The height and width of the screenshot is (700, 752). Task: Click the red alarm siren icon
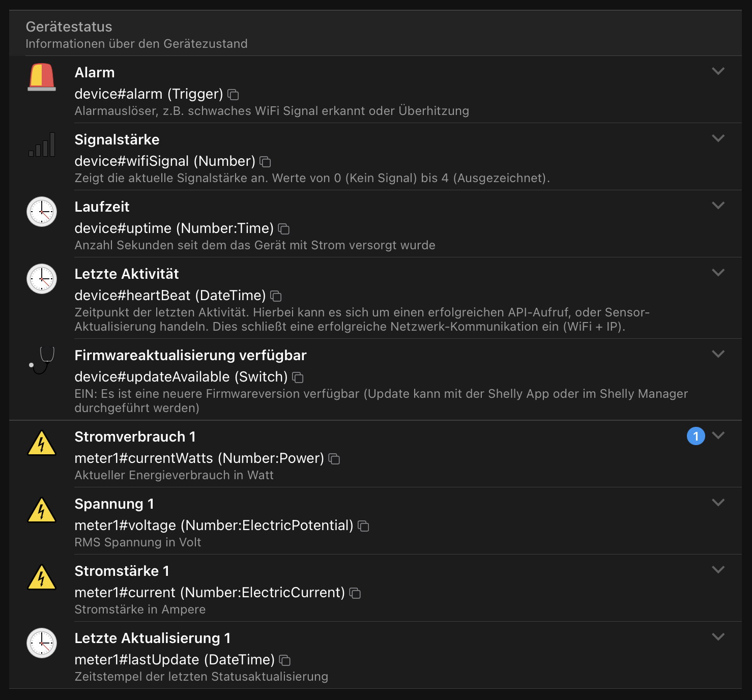pos(42,77)
